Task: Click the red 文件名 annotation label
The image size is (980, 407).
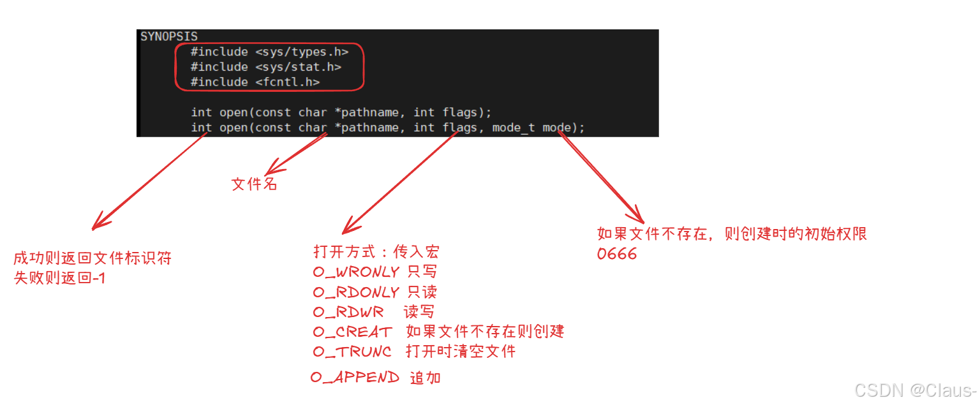Action: 254,185
